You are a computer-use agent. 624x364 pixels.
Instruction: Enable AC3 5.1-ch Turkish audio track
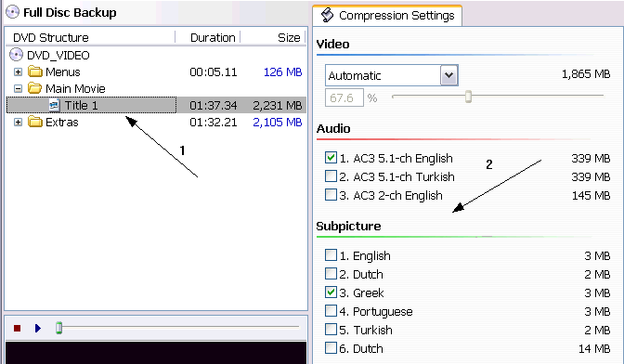[331, 175]
